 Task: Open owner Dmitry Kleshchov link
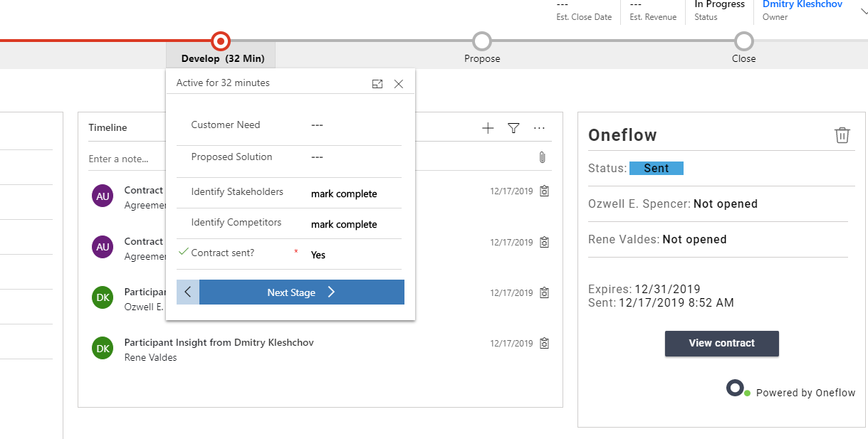802,4
